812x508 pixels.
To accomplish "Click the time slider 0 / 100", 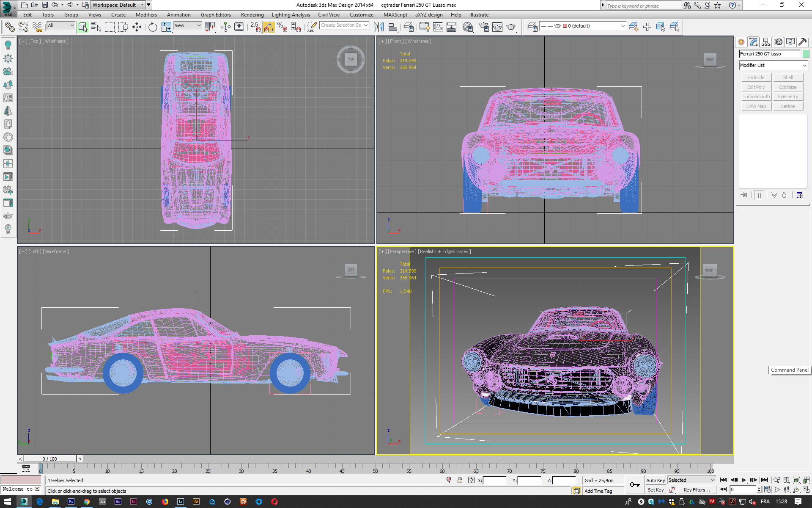I will click(50, 459).
